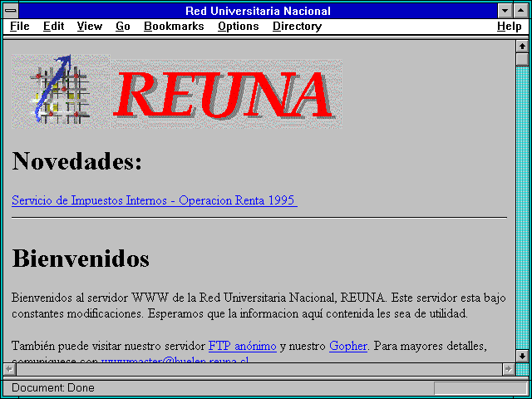
Task: Click the welcome paragraph starting Bienvenidos al servidor
Action: tap(259, 306)
